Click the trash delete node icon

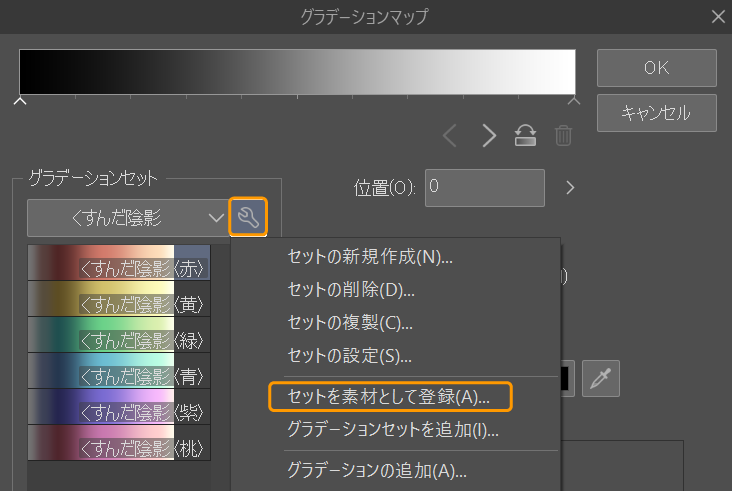tap(563, 136)
